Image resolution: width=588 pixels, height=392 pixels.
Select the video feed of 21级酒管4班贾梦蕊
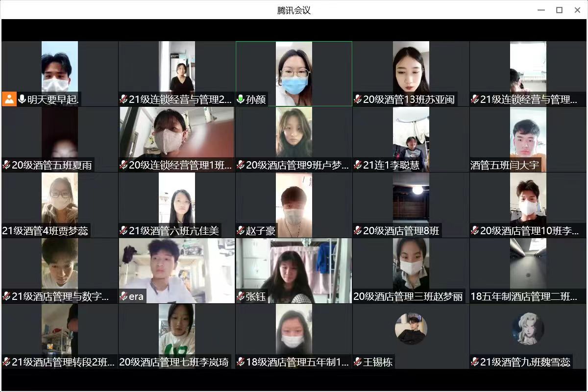[60, 205]
